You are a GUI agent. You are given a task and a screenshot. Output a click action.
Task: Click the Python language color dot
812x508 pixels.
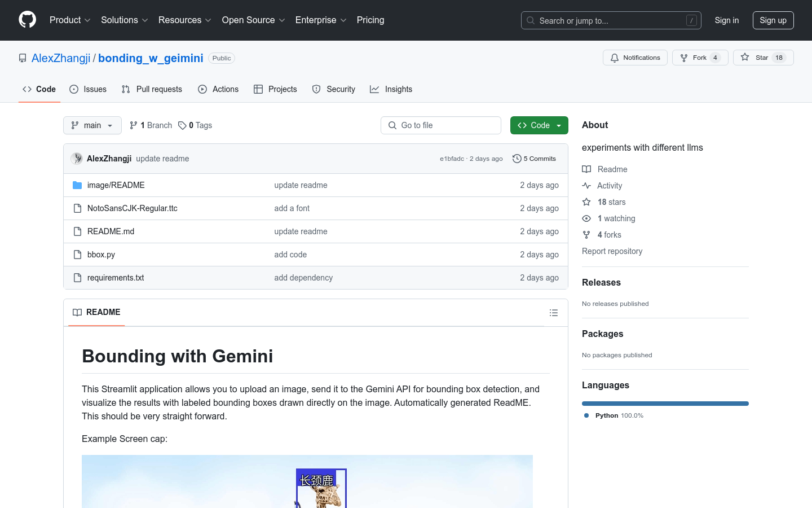pos(586,415)
